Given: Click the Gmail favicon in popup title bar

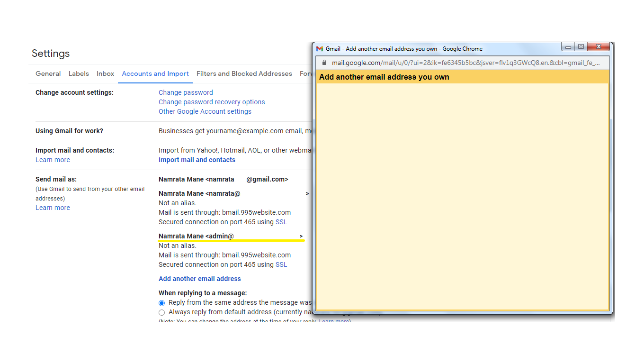Looking at the screenshot, I should (x=320, y=49).
